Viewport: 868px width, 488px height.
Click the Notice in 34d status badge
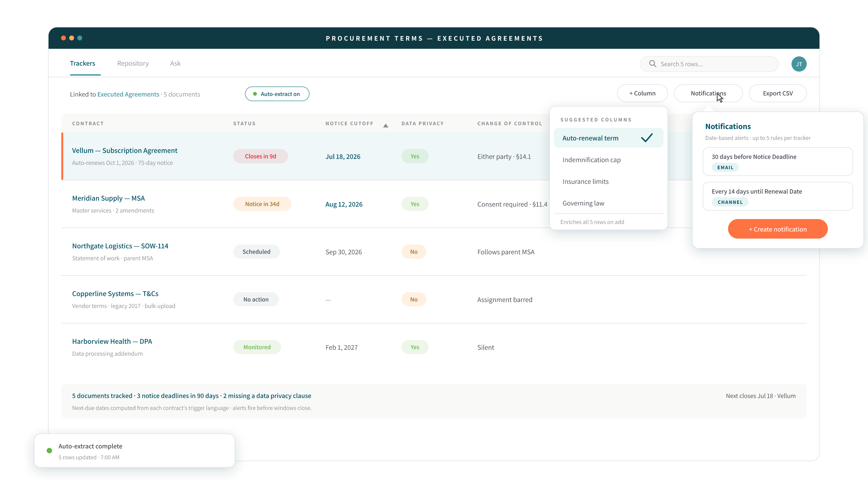tap(262, 204)
